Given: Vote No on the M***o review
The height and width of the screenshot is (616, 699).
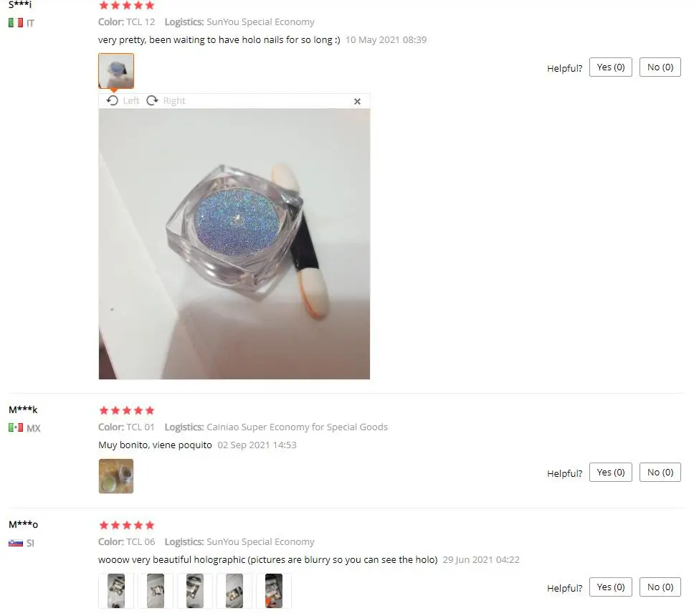Looking at the screenshot, I should pos(660,587).
